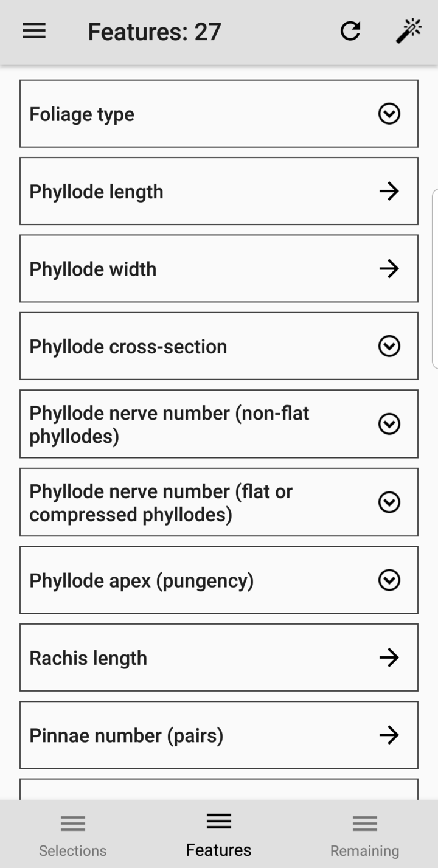Switch to the Selections tab
This screenshot has width=438, height=868.
tap(72, 835)
